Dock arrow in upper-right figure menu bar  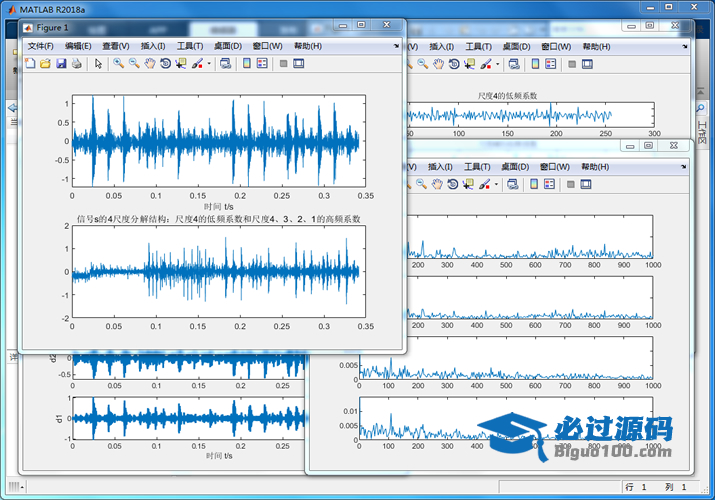coord(685,46)
